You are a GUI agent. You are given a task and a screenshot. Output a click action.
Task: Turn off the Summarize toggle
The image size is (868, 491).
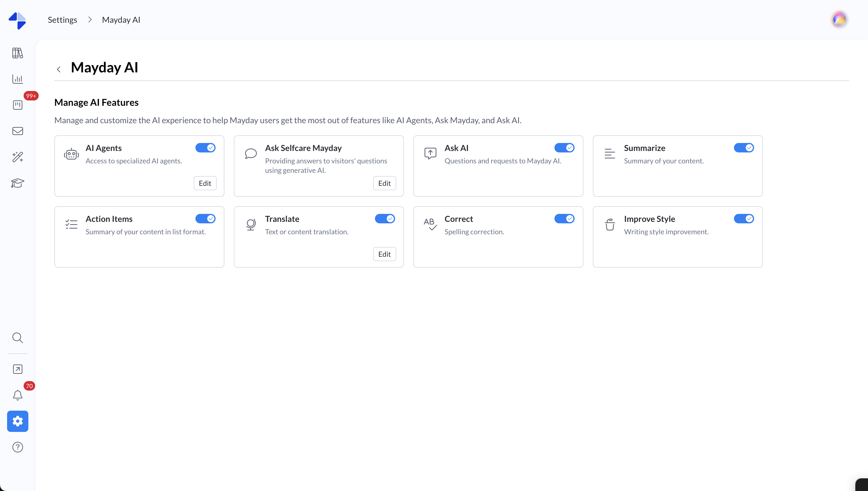(x=744, y=148)
